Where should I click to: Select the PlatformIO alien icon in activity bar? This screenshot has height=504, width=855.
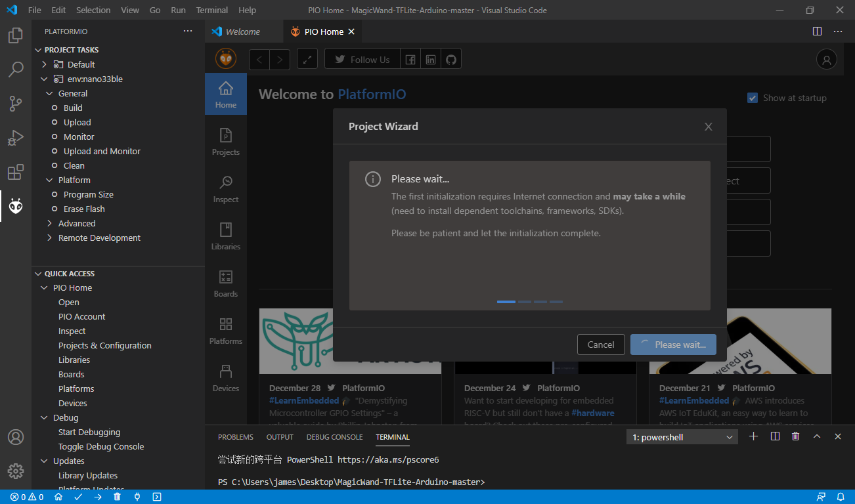pyautogui.click(x=16, y=206)
